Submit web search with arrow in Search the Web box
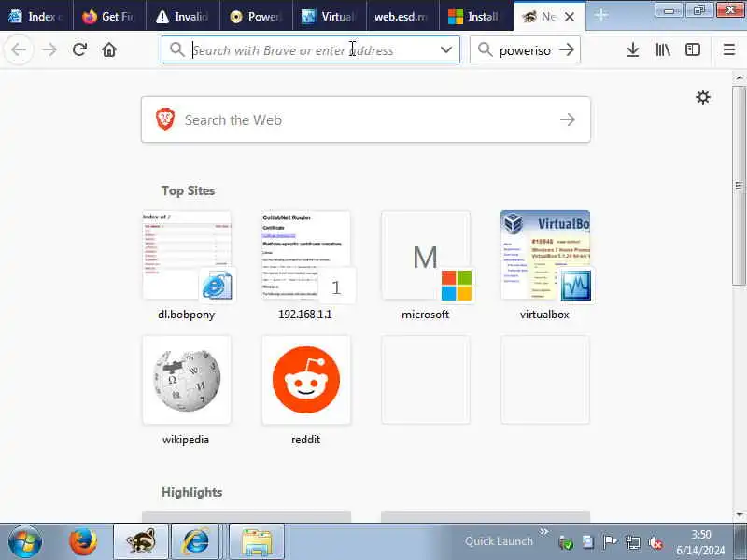747x560 pixels. (568, 119)
